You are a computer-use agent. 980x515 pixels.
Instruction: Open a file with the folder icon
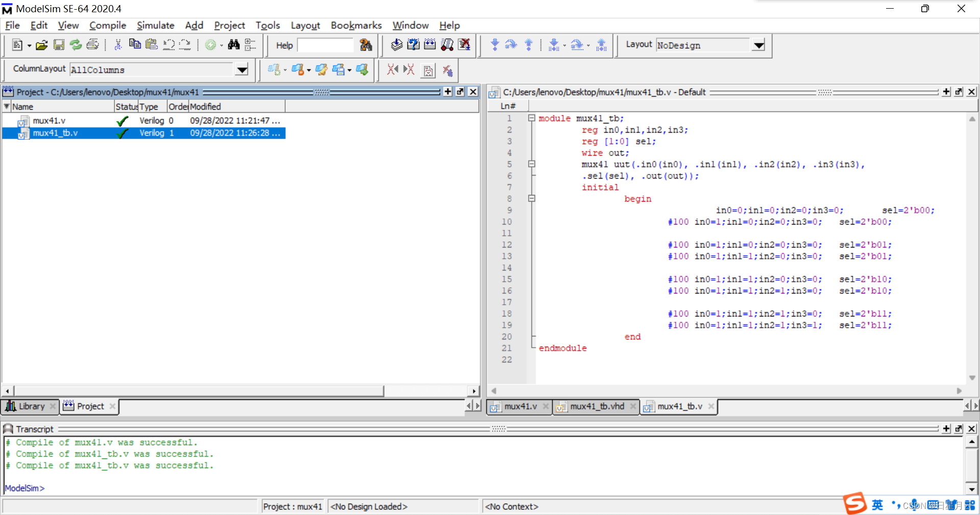(x=42, y=45)
